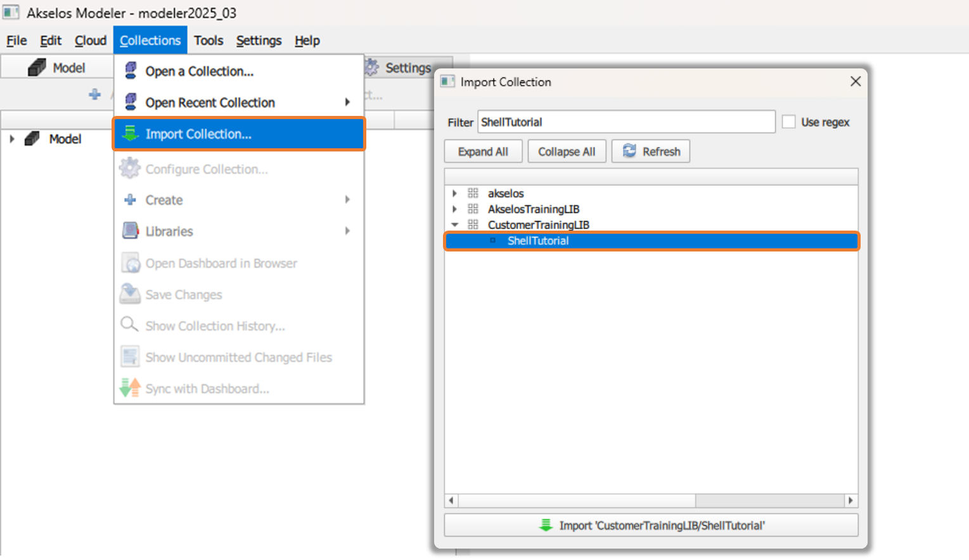969x560 pixels.
Task: Open the Open Recent Collection submenu
Action: 239,103
